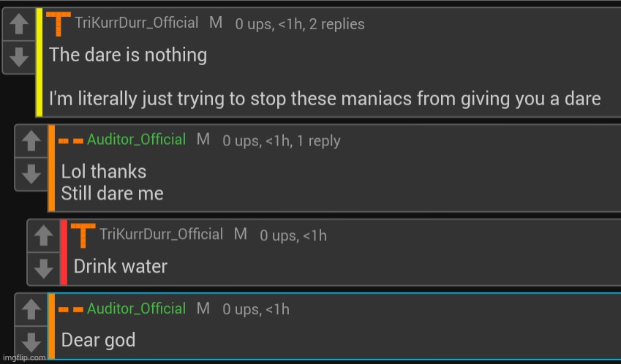Downvote the "Drink water" comment
This screenshot has width=621, height=364.
click(x=44, y=269)
